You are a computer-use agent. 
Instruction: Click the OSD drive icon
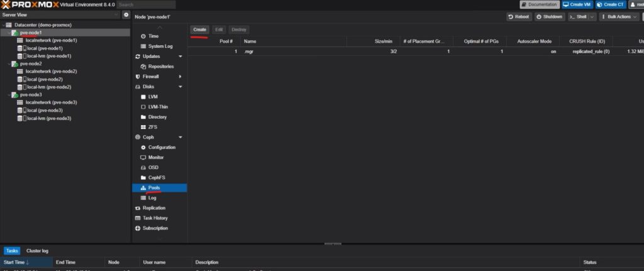[143, 167]
